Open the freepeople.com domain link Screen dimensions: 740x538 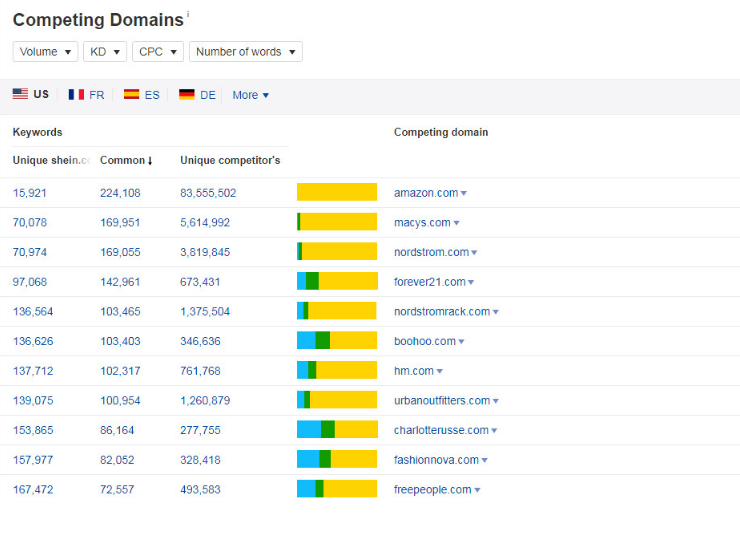coord(432,490)
